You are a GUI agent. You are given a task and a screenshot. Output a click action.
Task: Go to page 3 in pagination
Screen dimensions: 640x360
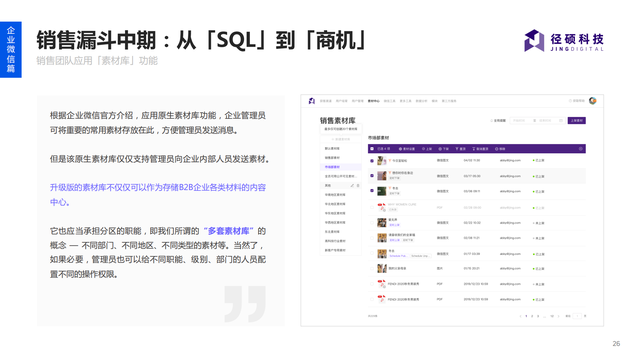[x=538, y=316]
